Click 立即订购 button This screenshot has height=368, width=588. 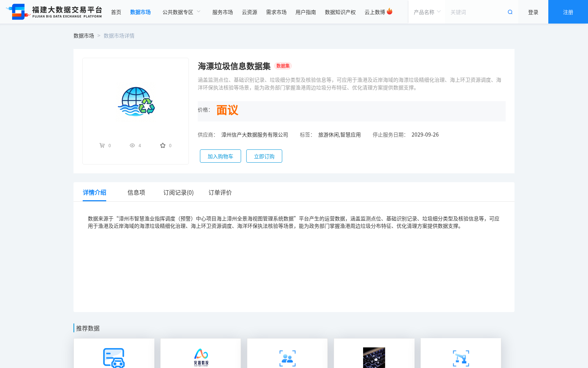[x=264, y=156]
